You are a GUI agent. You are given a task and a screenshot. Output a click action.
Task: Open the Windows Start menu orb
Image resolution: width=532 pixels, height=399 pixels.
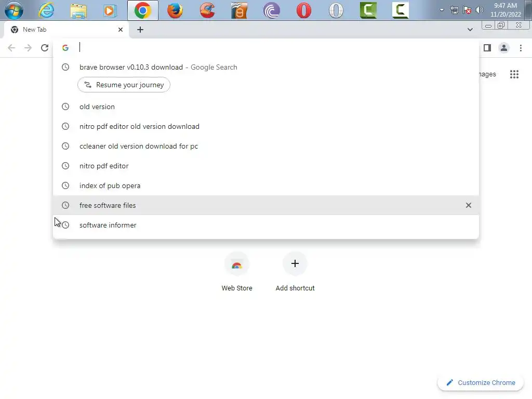(14, 10)
